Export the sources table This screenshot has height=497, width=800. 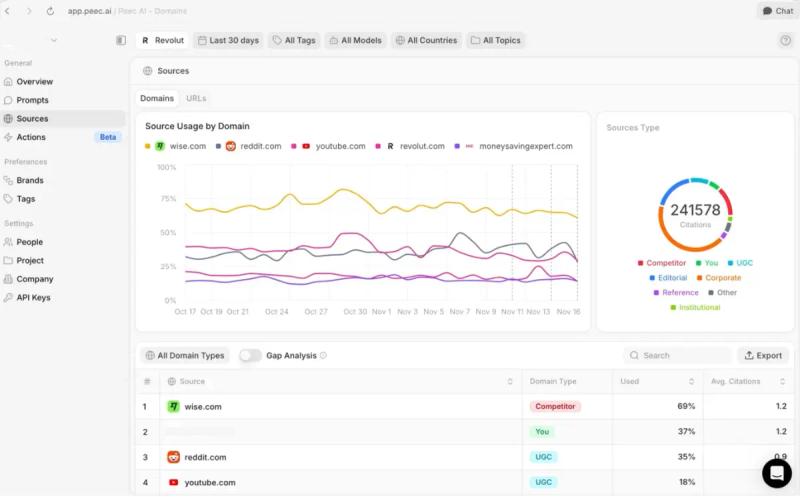coord(763,356)
